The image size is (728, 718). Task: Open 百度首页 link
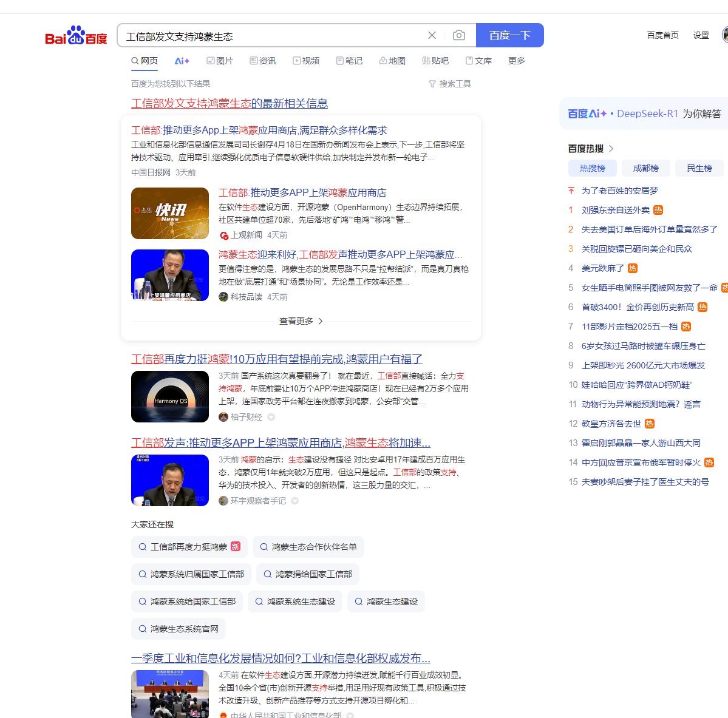pyautogui.click(x=662, y=35)
